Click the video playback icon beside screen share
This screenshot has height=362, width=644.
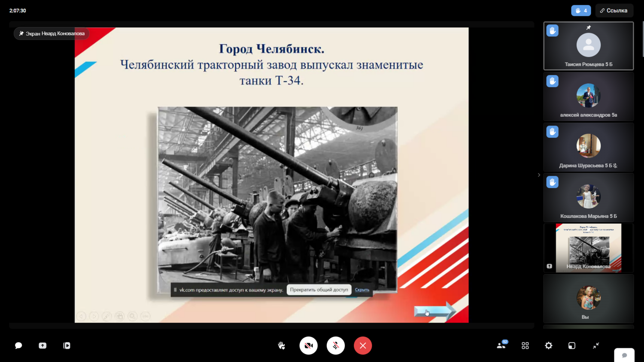coord(67,345)
